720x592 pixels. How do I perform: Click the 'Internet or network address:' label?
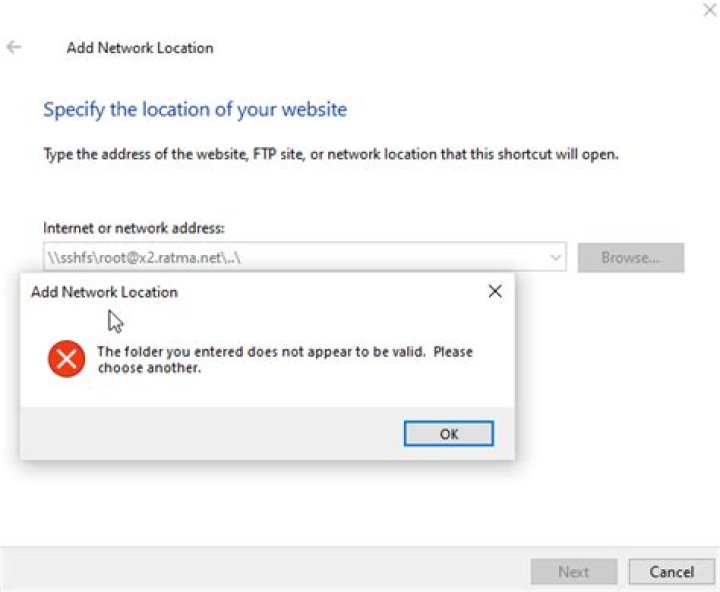134,228
